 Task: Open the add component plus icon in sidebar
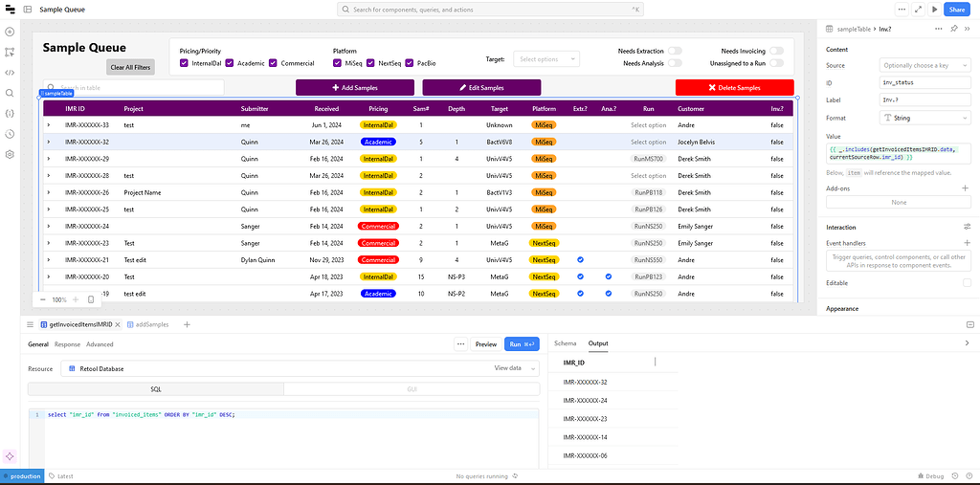pyautogui.click(x=9, y=32)
